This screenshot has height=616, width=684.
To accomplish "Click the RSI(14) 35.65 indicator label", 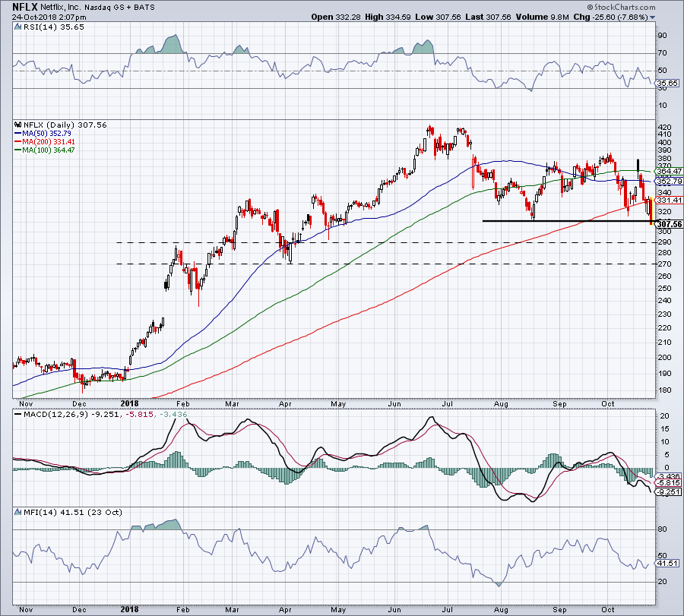I will pos(54,27).
